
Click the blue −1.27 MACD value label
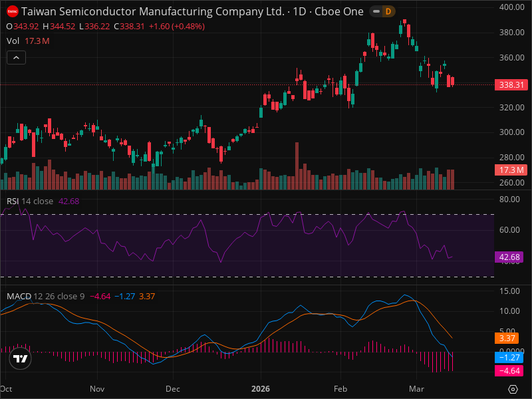click(509, 358)
